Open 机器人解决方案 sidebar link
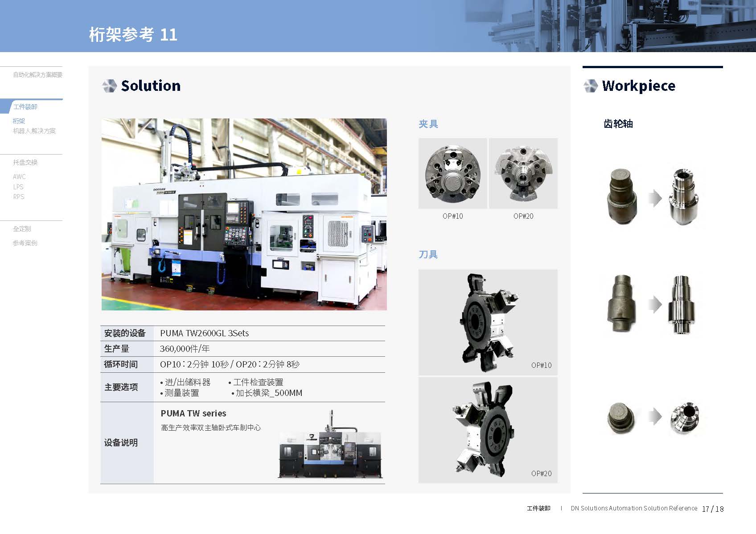 coord(34,131)
